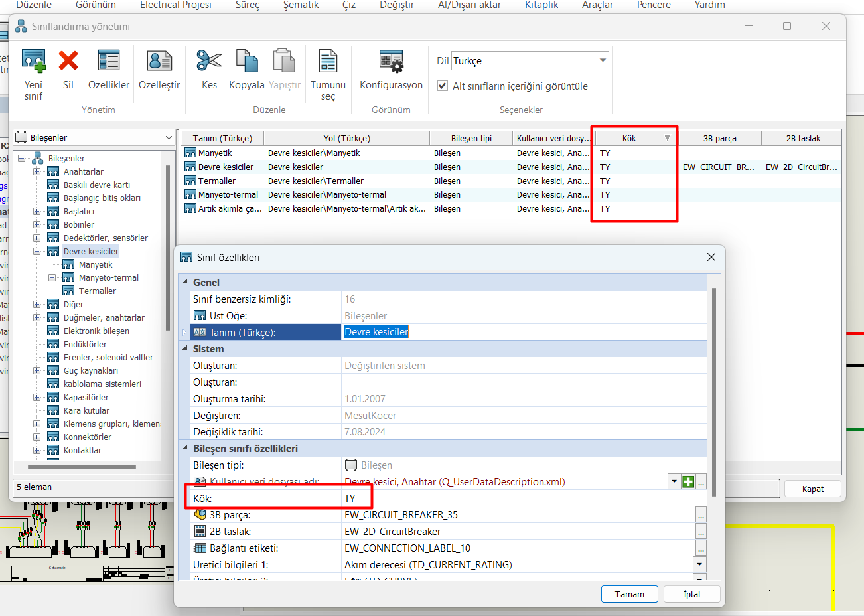This screenshot has height=616, width=864.
Task: Select Baskılı devre kartı in tree
Action: [97, 185]
